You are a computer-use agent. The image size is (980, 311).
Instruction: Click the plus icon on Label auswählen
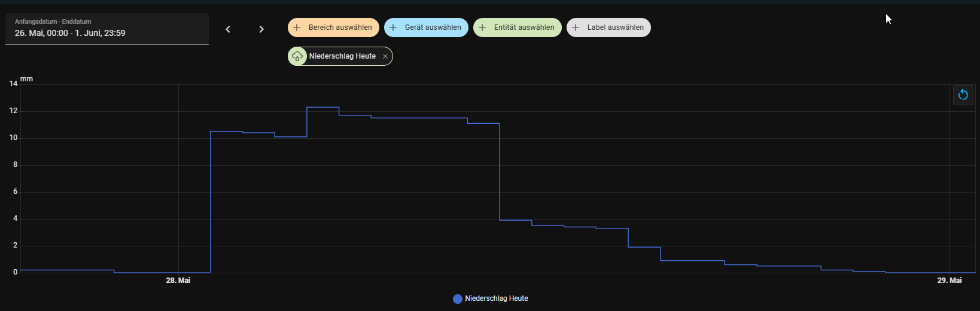(576, 28)
